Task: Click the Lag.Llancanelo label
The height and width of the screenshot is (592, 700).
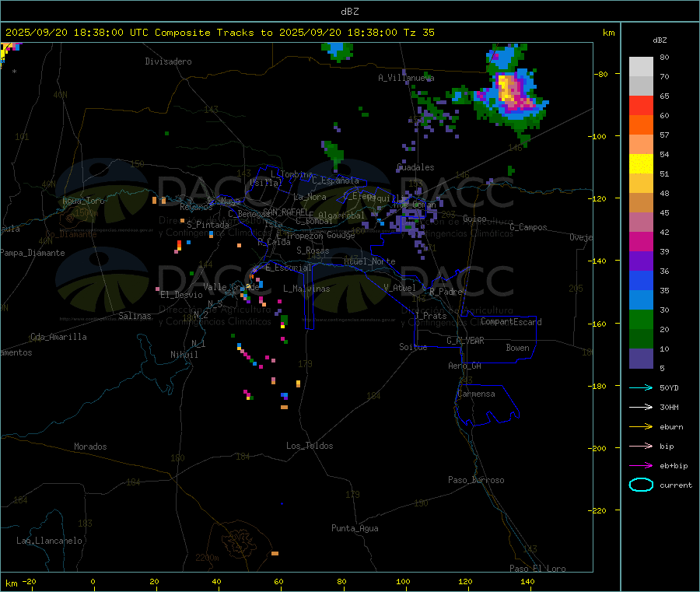Action: click(x=49, y=541)
